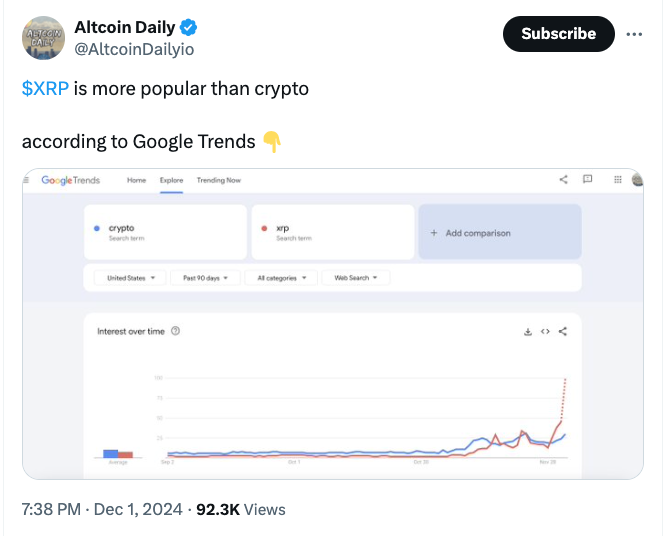
Task: Click the Google Trends share icon in header
Action: (x=563, y=180)
